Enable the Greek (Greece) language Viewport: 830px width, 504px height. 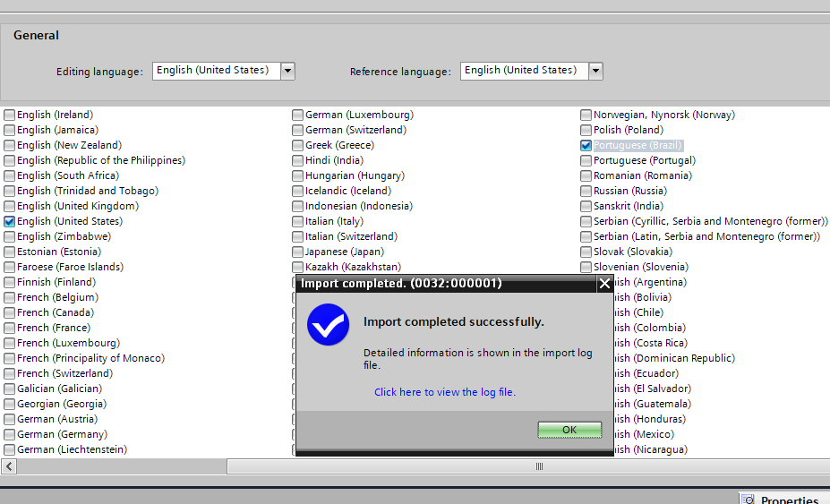click(297, 145)
